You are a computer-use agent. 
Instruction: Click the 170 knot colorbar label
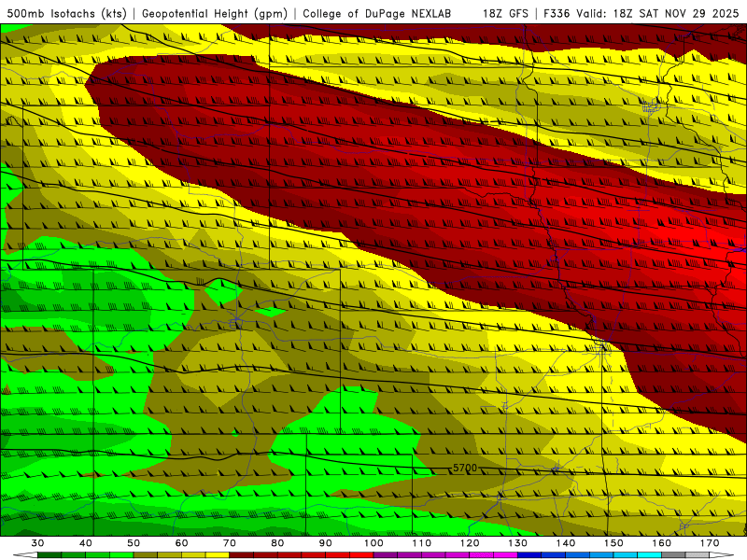coord(710,543)
